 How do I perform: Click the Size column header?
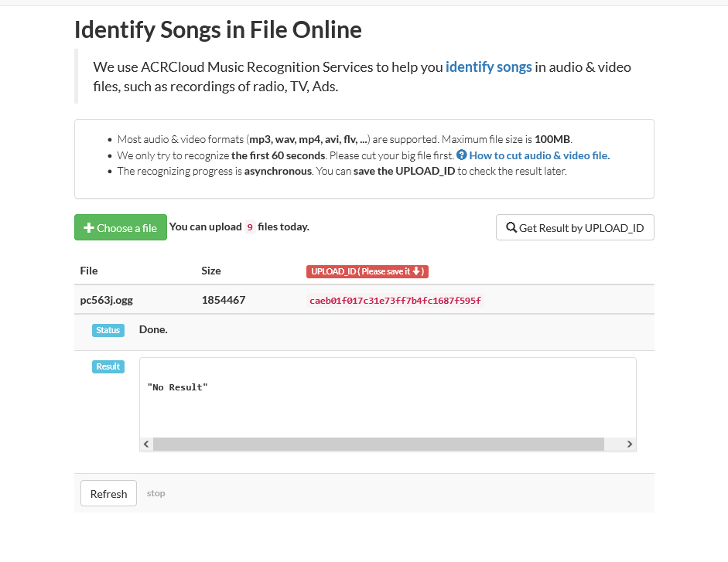click(211, 271)
